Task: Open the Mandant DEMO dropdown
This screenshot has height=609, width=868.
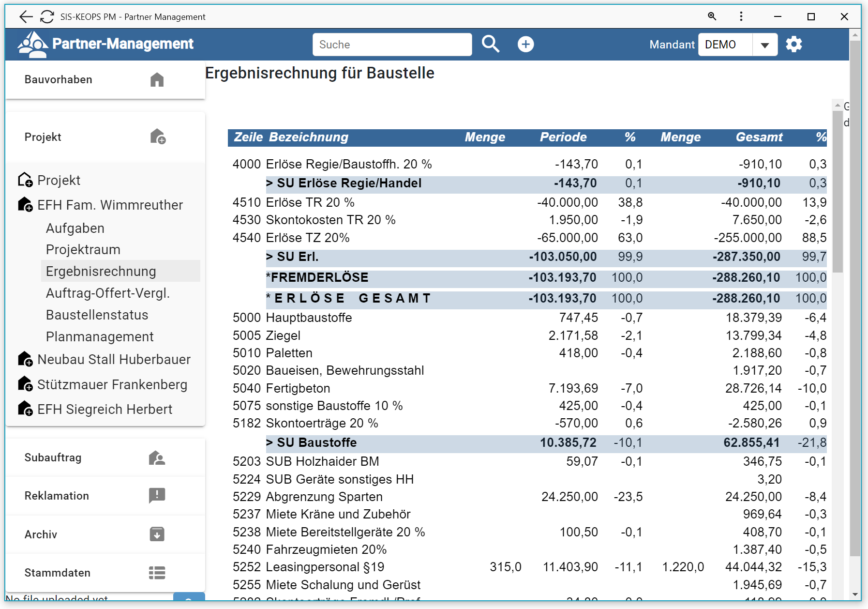Action: point(764,45)
